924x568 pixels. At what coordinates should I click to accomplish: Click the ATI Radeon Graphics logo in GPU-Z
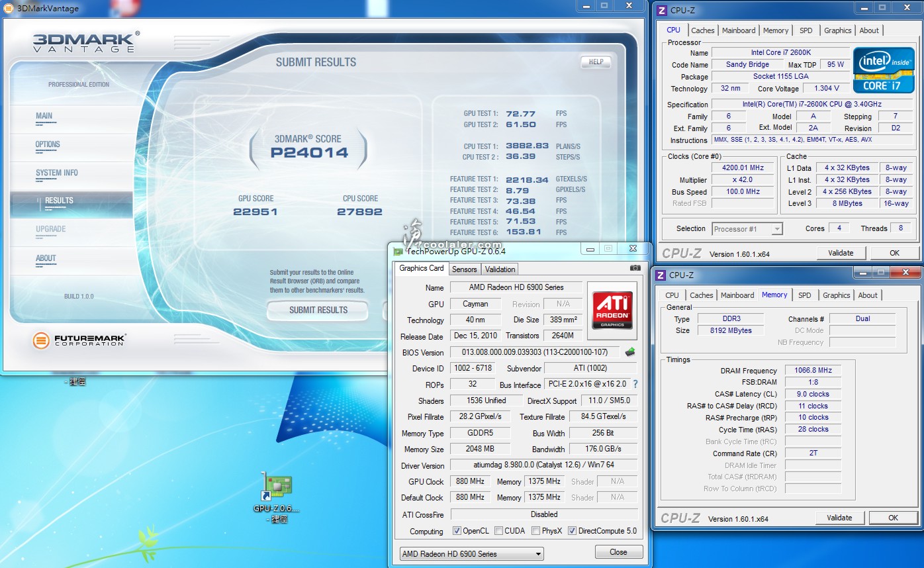[612, 310]
